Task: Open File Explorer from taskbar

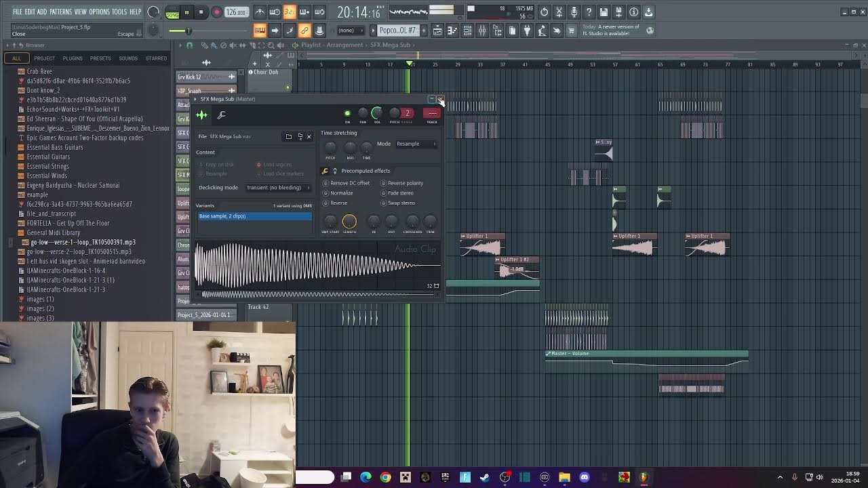Action: [564, 477]
